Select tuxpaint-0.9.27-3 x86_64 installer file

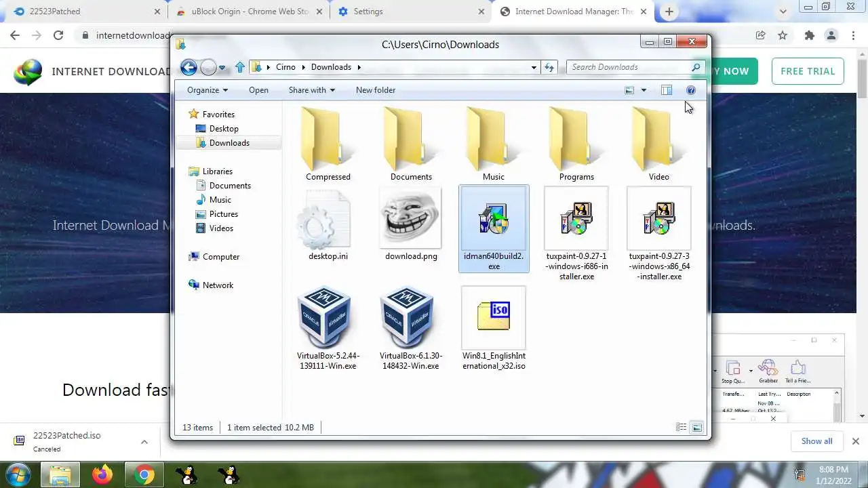pos(658,234)
